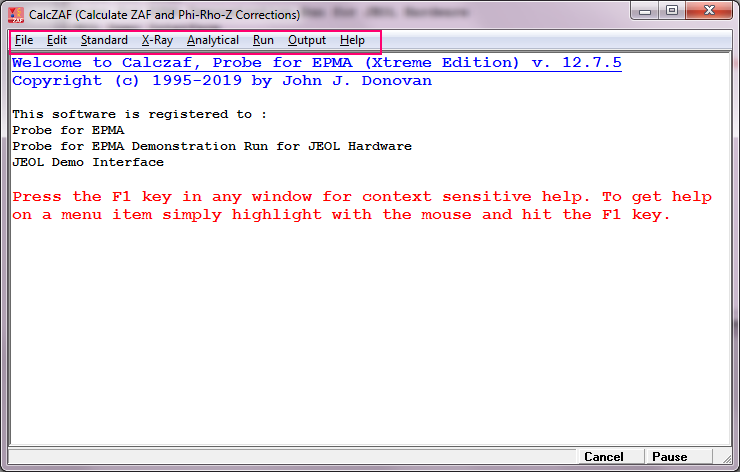740x472 pixels.
Task: Click the 'JEOL Demo Interface' line
Action: (88, 162)
